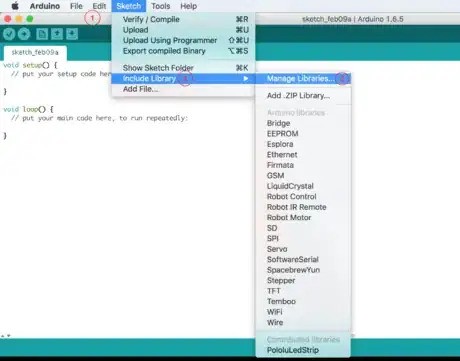Include the PololuLedStrip contributed library
Screen dimensions: 460x361
[303, 350]
